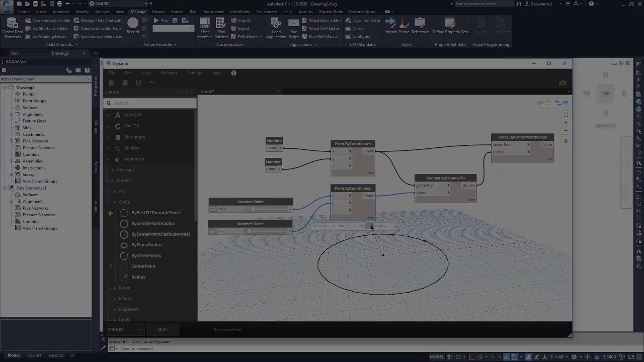Click the Dynamo toolbar Undo icon
644x362 pixels.
click(152, 83)
